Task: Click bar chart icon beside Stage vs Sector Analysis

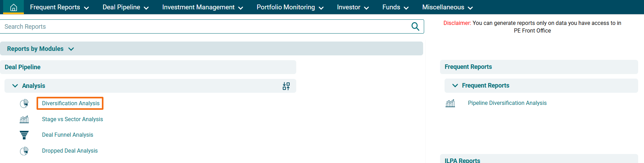Action: 24,119
